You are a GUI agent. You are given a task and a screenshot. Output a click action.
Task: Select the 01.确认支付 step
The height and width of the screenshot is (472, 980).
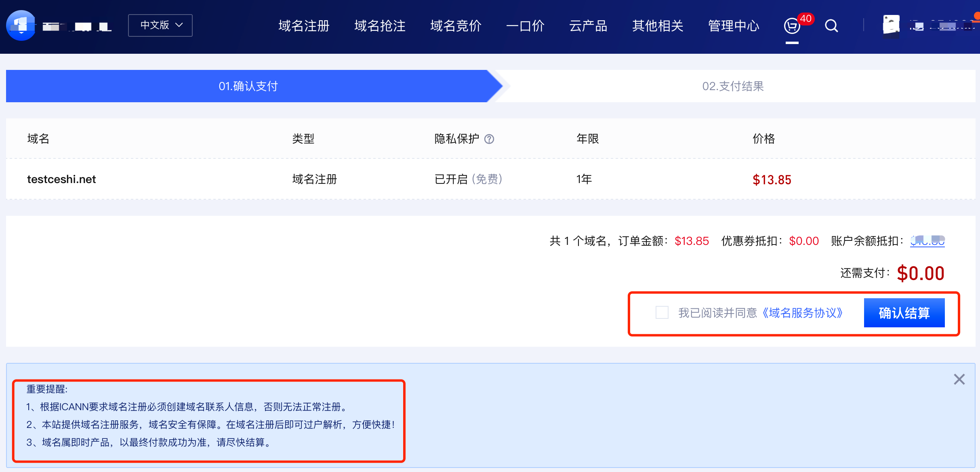[248, 86]
